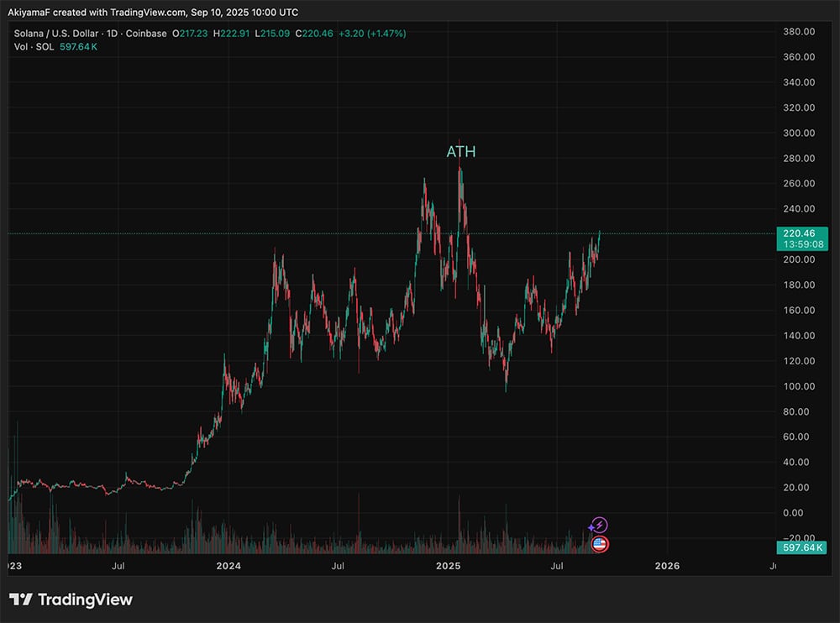Click the 2024 label on time axis
Screen dimensions: 840x623
pyautogui.click(x=228, y=567)
